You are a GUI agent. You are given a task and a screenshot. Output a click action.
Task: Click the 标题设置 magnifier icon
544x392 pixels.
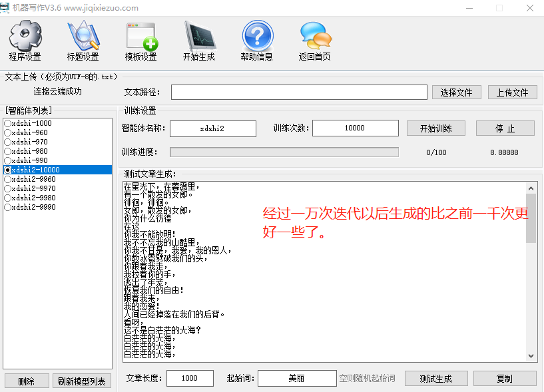tap(83, 36)
